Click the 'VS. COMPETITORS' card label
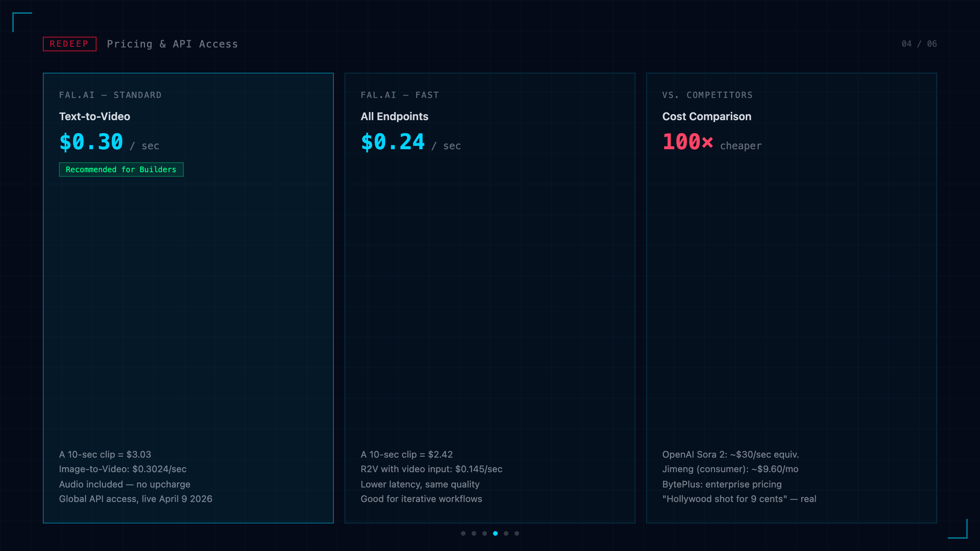980x551 pixels. click(x=707, y=95)
